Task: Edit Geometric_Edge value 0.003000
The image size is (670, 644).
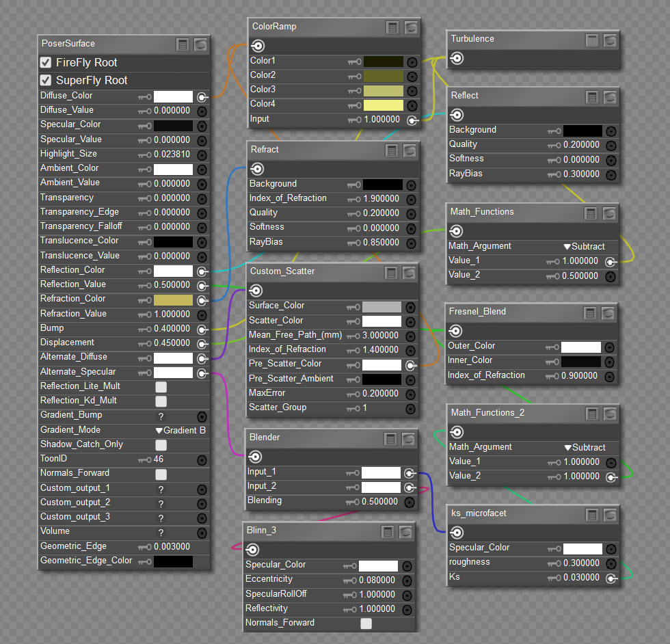Action: point(172,546)
